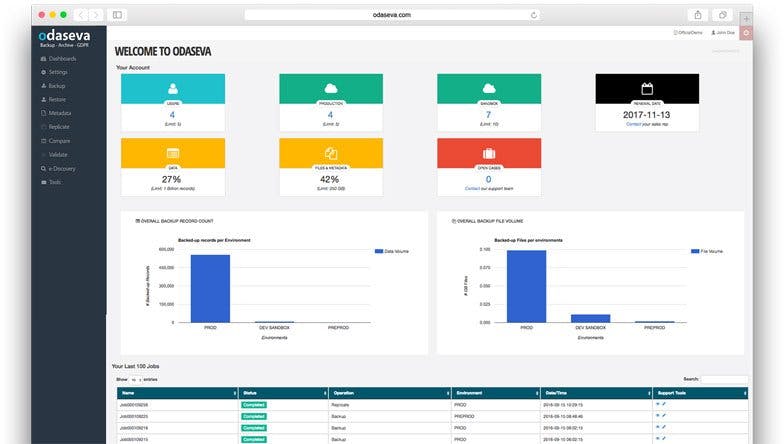Sort the table by Environment column

[496, 393]
